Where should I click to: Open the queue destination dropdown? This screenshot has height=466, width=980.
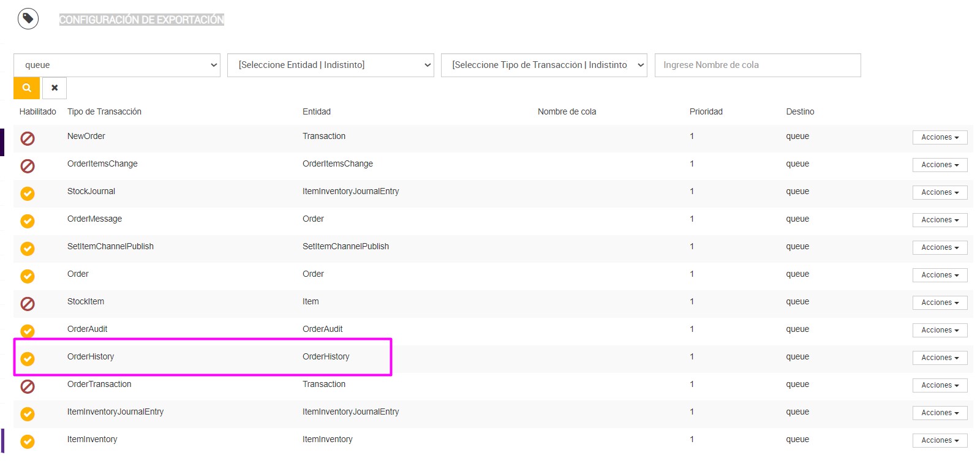pos(116,65)
